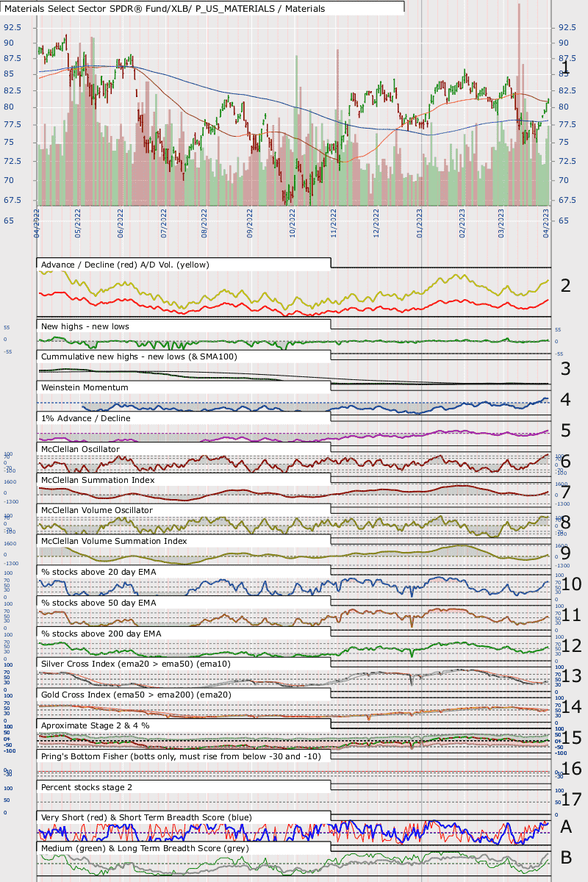The image size is (588, 882).
Task: Click the 04/2023 date label on time axis
Action: click(x=546, y=220)
